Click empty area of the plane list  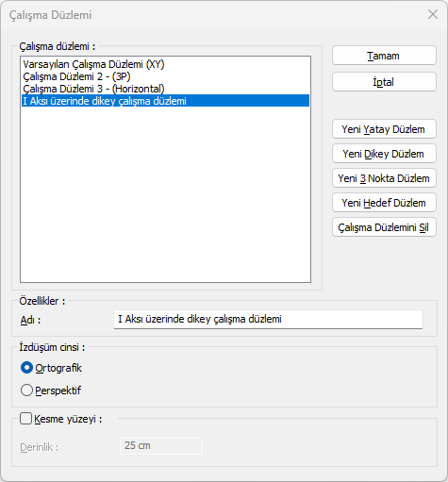click(x=165, y=195)
